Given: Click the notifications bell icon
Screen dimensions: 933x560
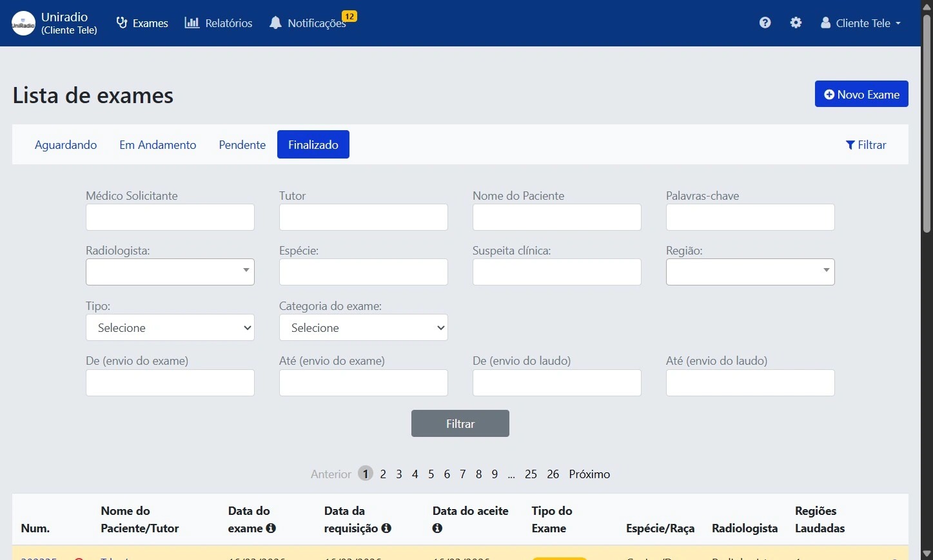Looking at the screenshot, I should click(x=275, y=23).
